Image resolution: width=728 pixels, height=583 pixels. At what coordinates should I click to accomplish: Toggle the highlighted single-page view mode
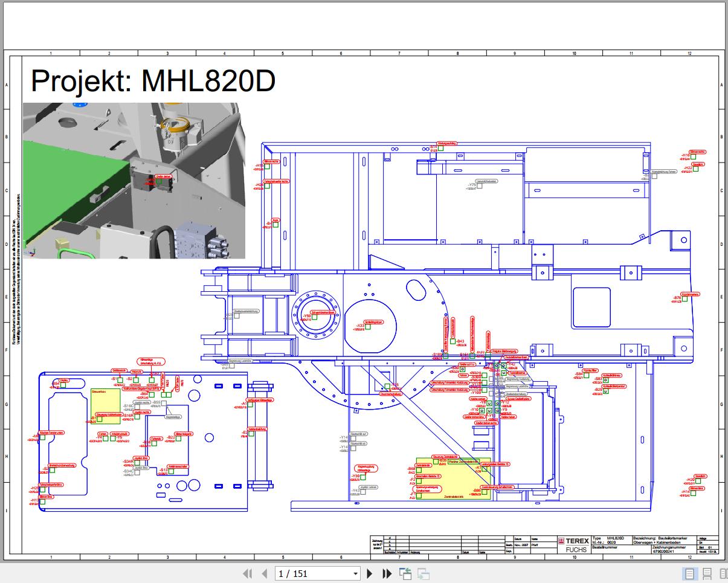(691, 573)
